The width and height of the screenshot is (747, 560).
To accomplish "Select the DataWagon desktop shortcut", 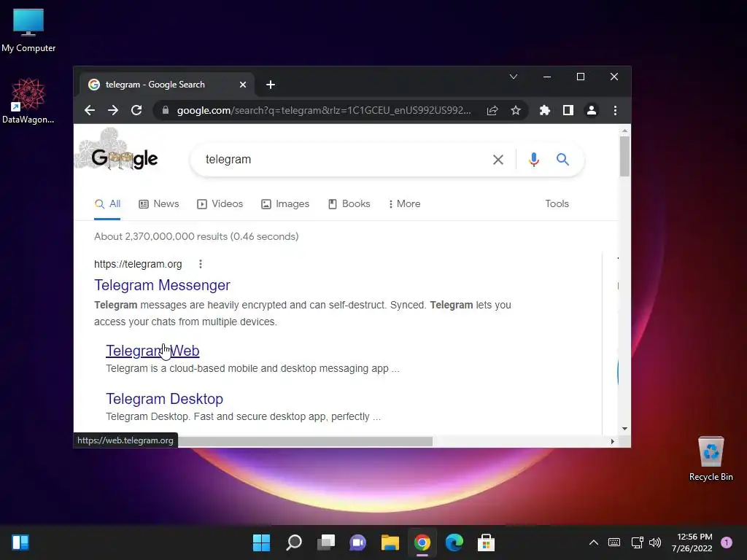I will click(28, 101).
